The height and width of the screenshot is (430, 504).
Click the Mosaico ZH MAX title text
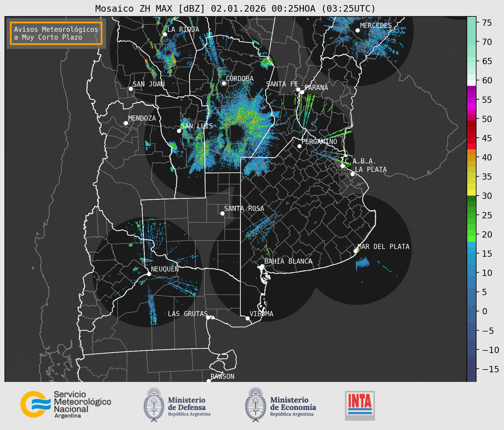click(235, 9)
